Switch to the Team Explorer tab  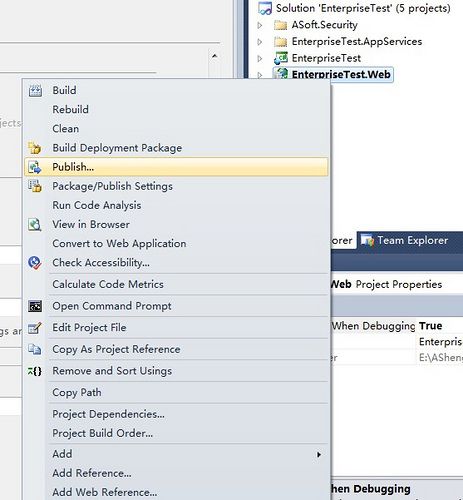tap(405, 240)
